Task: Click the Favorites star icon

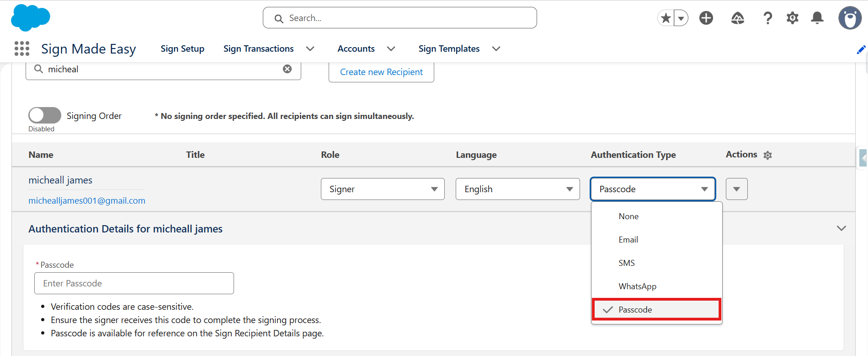Action: click(666, 18)
